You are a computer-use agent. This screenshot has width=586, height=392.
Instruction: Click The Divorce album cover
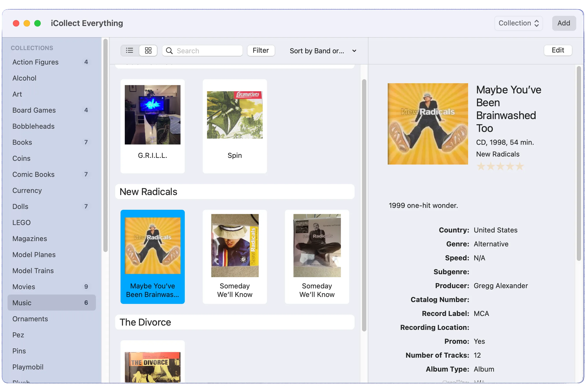tap(152, 367)
